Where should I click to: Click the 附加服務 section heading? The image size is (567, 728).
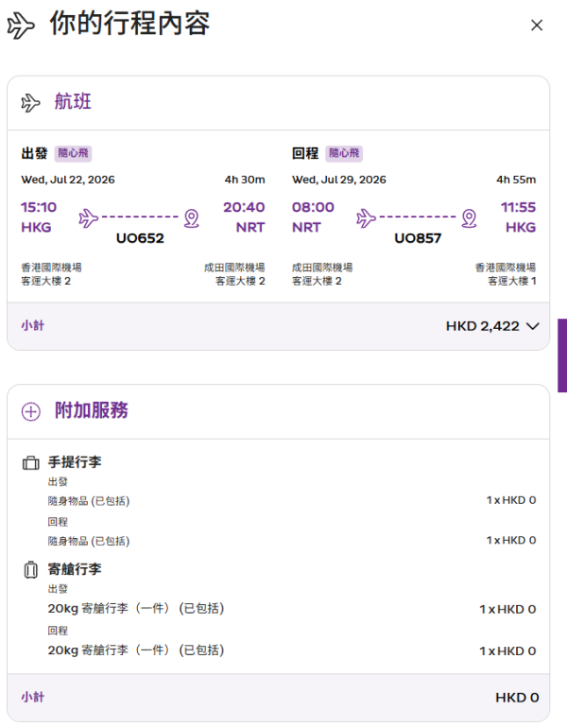click(x=92, y=410)
